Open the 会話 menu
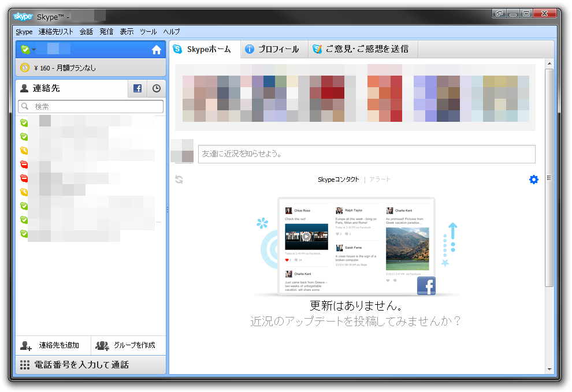The image size is (572, 392). 87,32
